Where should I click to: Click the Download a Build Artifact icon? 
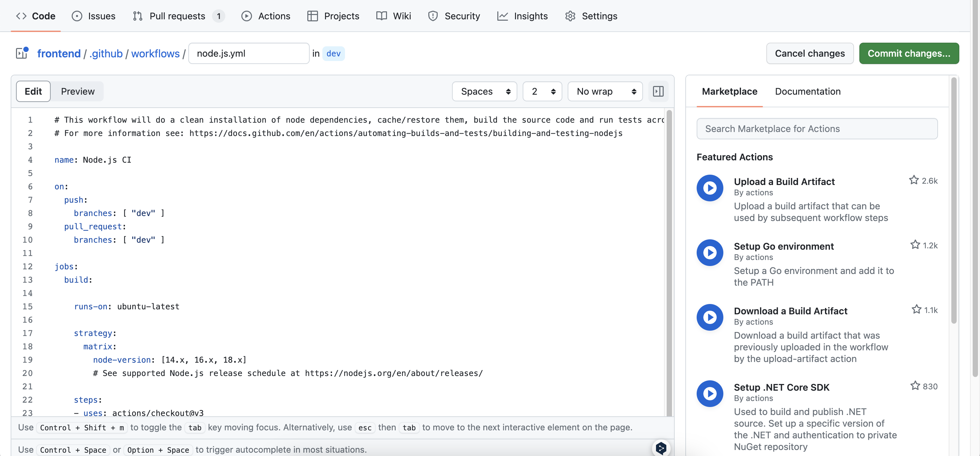[710, 317]
